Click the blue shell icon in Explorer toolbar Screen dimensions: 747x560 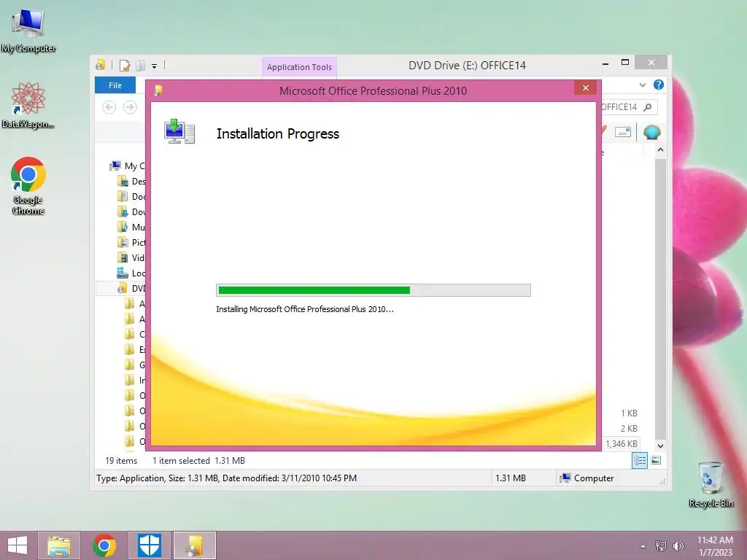[x=651, y=132]
